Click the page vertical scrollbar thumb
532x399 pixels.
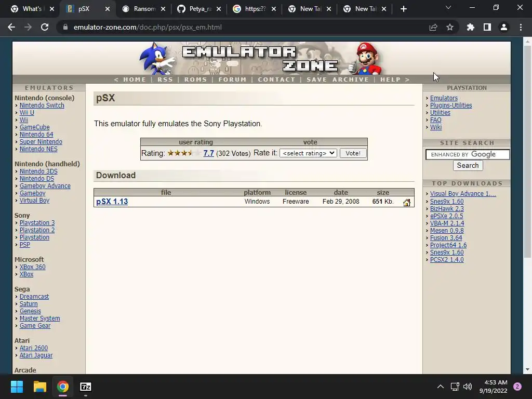[x=527, y=152]
